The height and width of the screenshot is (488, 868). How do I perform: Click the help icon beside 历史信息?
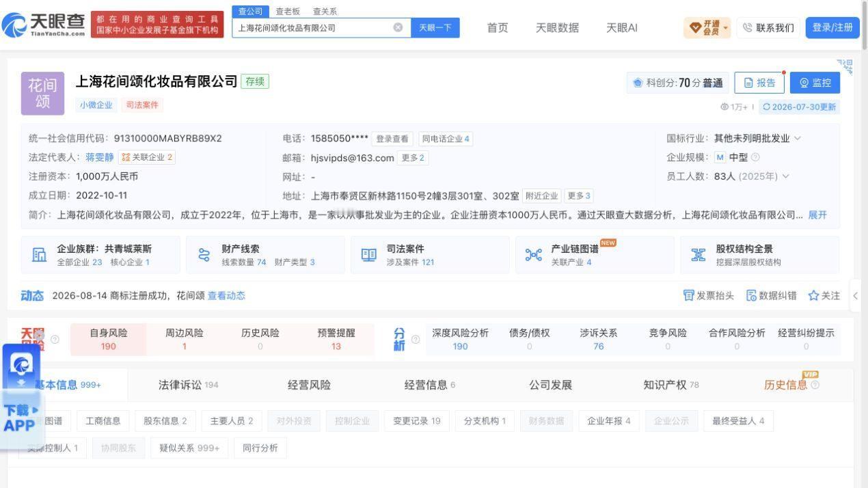click(815, 385)
